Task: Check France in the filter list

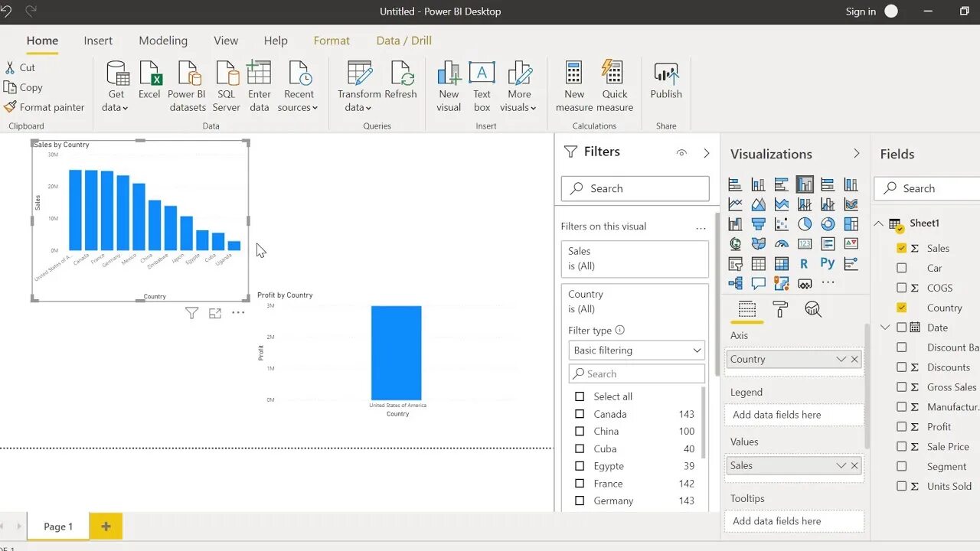Action: click(580, 484)
